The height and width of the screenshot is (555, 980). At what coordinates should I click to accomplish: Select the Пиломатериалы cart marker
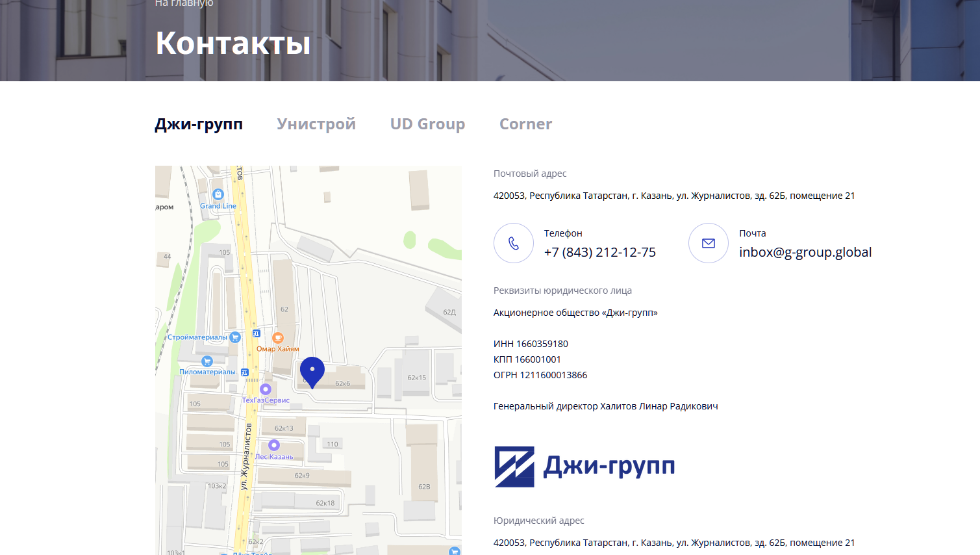[x=207, y=361]
